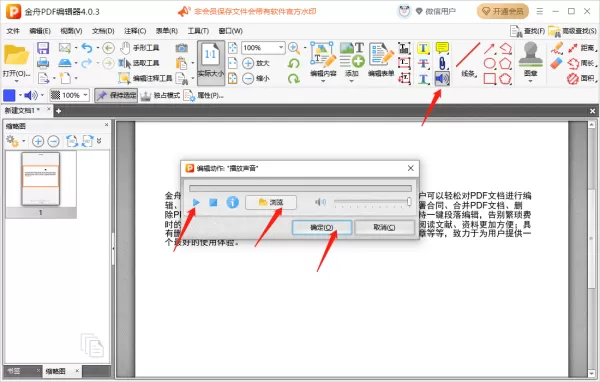Toggle the 保持选定 keep selected pin button
Screen dimensions: 600x382
pyautogui.click(x=116, y=95)
